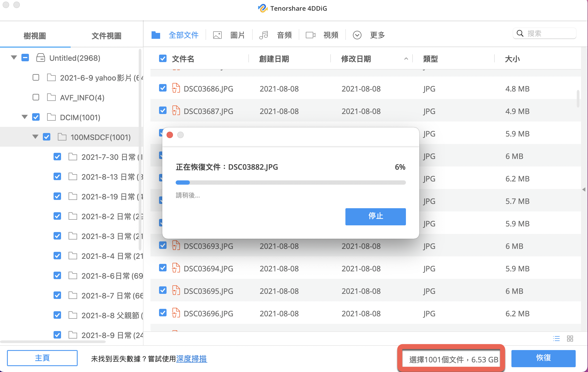
Task: Select the 音頻 music note icon
Action: 263,35
